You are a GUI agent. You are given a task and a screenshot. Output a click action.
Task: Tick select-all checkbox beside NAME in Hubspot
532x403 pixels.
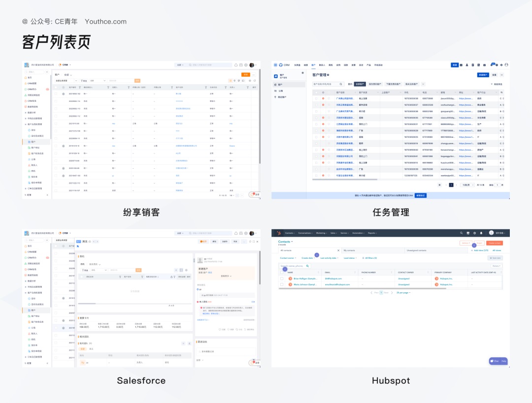282,273
